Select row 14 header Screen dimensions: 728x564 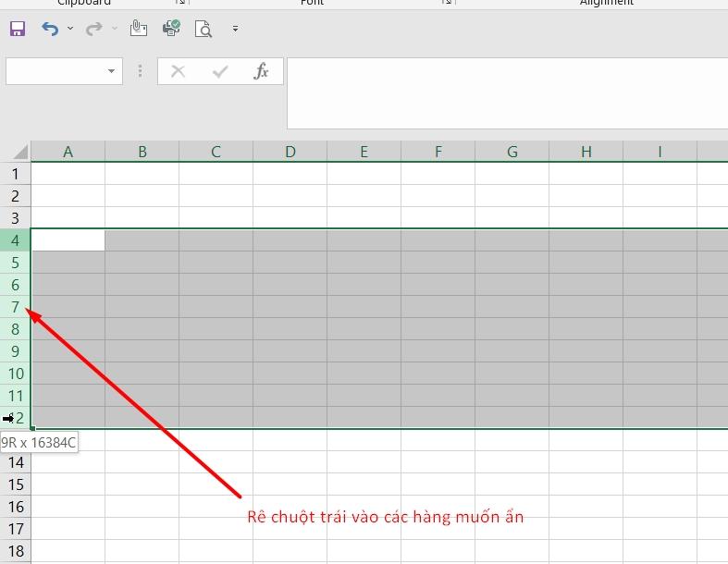[x=16, y=462]
